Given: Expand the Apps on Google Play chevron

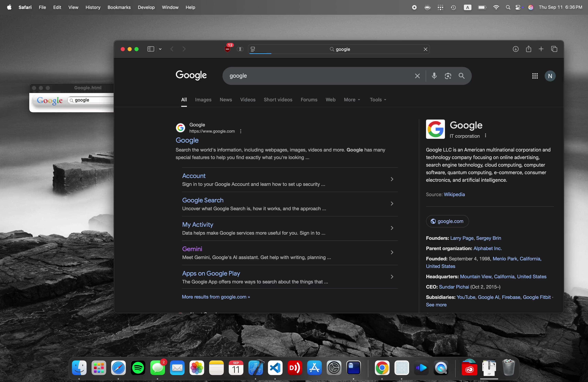Looking at the screenshot, I should click(x=392, y=277).
